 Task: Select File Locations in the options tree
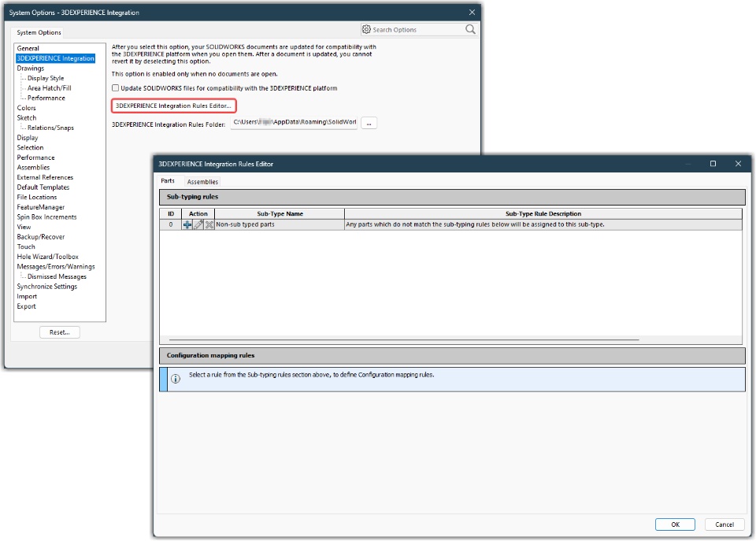(x=37, y=197)
